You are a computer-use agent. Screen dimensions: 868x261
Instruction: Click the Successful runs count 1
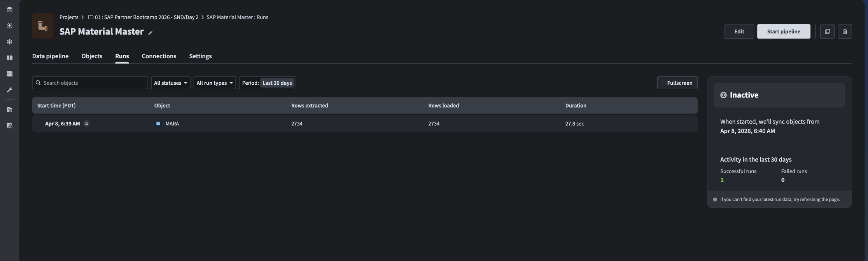(x=722, y=180)
